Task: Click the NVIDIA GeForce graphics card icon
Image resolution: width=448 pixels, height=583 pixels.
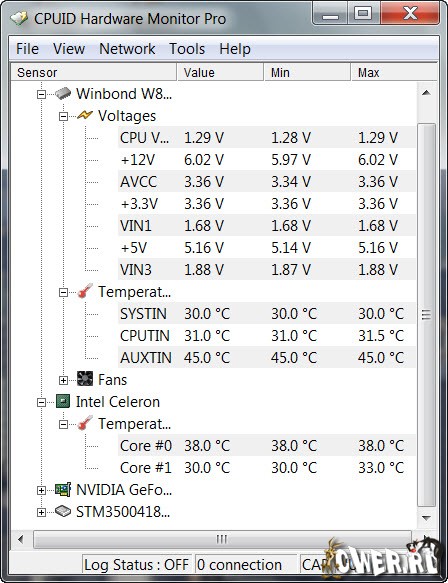Action: [63, 489]
